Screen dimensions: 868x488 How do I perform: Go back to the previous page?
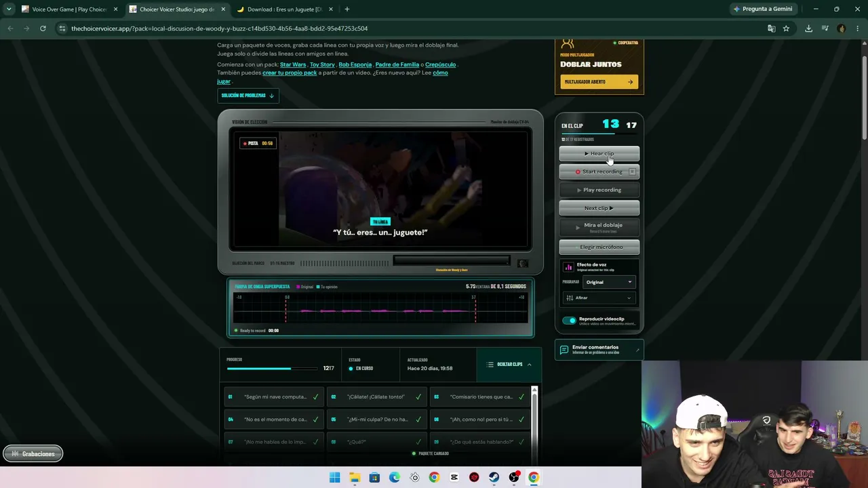click(10, 28)
